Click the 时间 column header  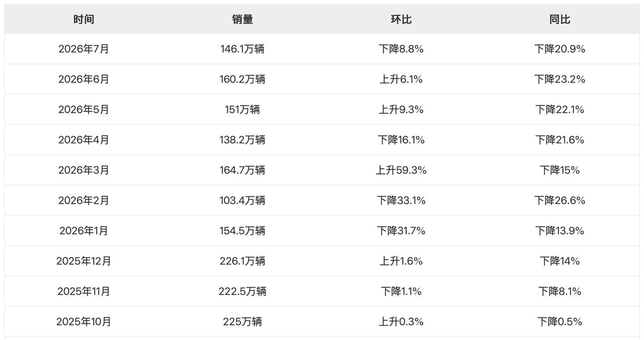point(84,20)
